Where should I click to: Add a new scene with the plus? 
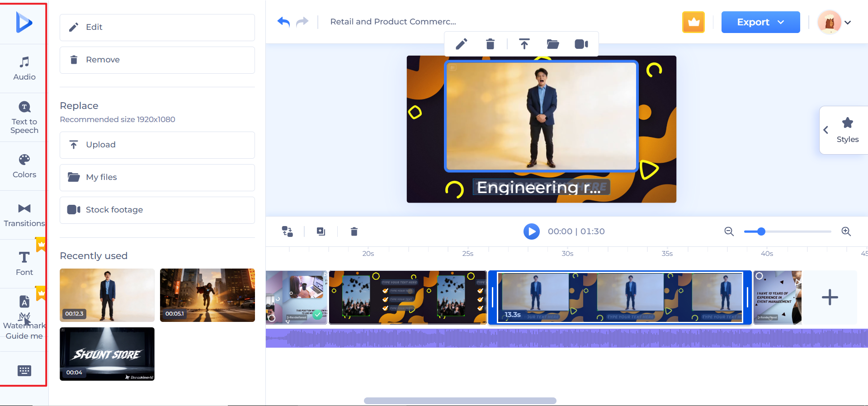point(830,297)
